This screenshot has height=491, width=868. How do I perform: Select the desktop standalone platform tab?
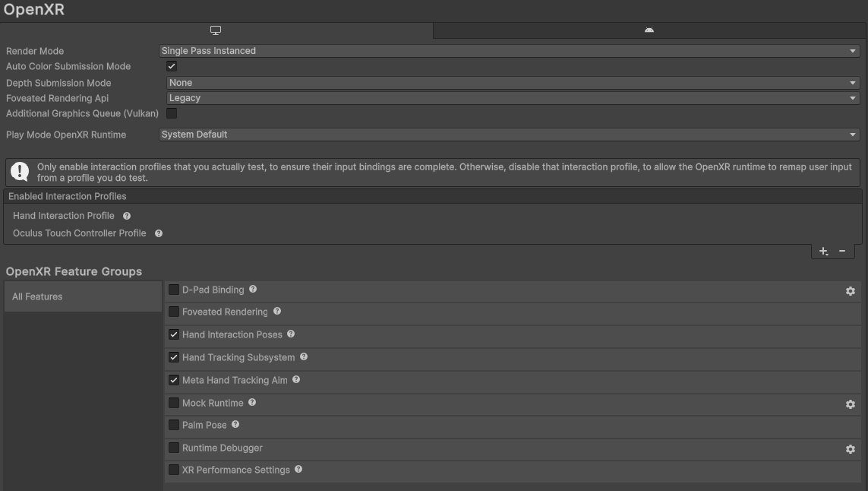[216, 30]
